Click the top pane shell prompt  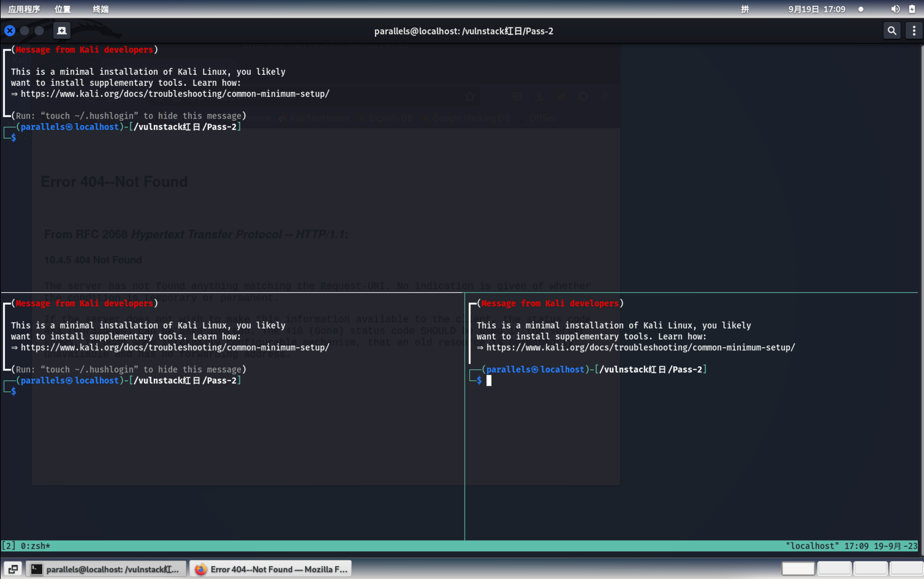point(13,138)
